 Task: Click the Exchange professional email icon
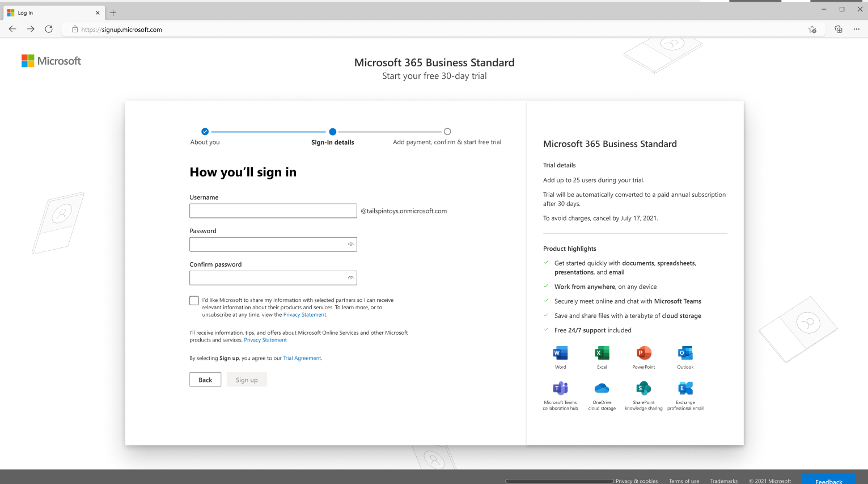(x=685, y=388)
